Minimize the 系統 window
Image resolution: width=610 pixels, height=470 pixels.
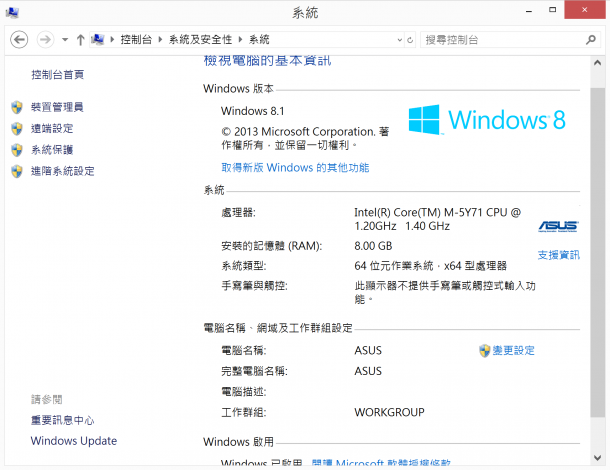529,11
